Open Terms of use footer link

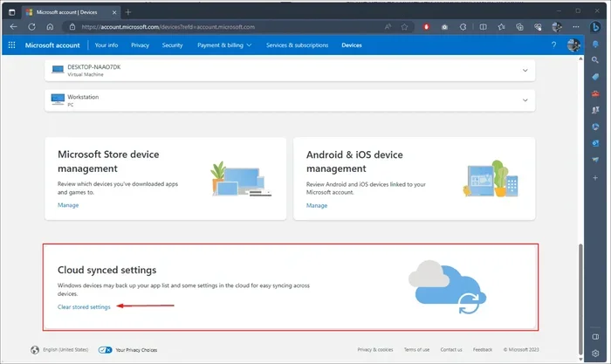(416, 349)
